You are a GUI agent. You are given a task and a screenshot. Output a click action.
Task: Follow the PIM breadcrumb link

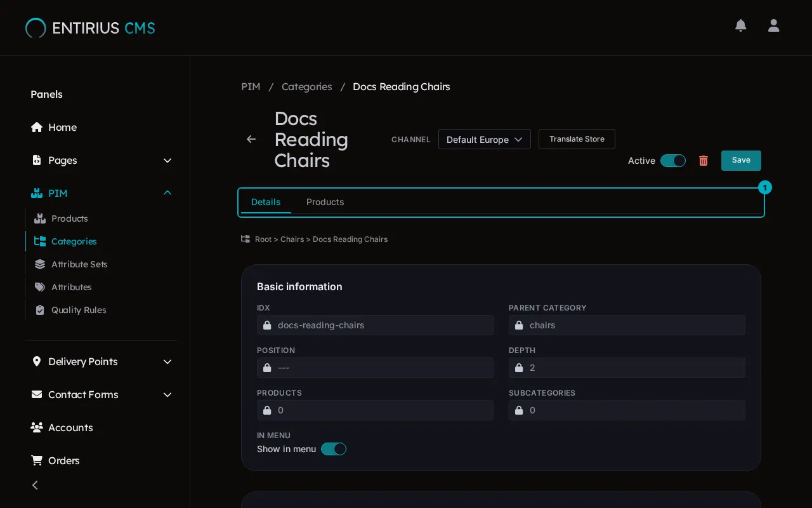[x=251, y=86]
